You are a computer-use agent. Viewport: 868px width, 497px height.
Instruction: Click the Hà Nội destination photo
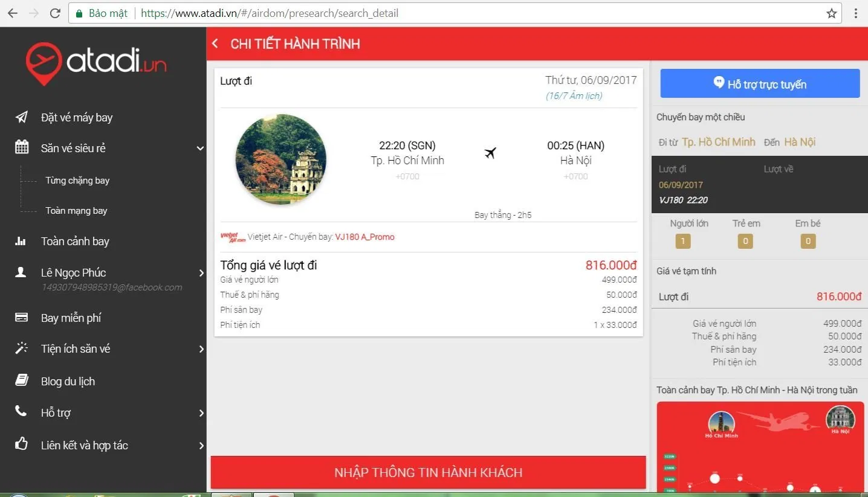[280, 159]
